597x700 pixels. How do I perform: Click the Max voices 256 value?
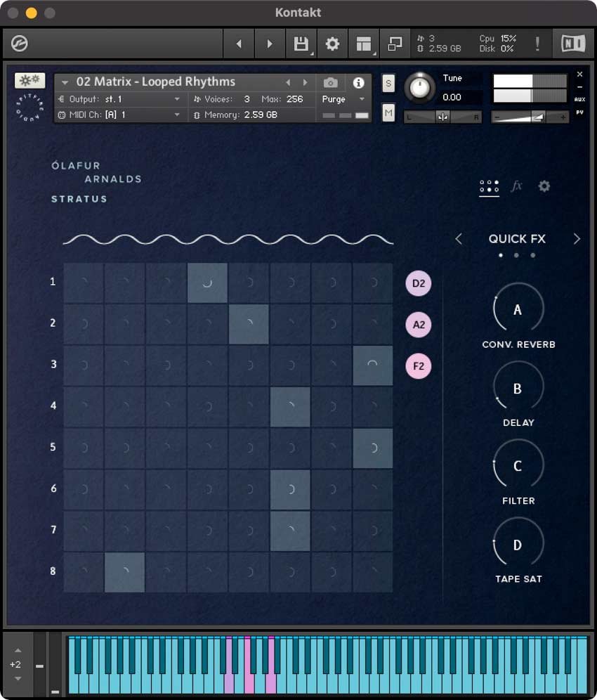294,99
